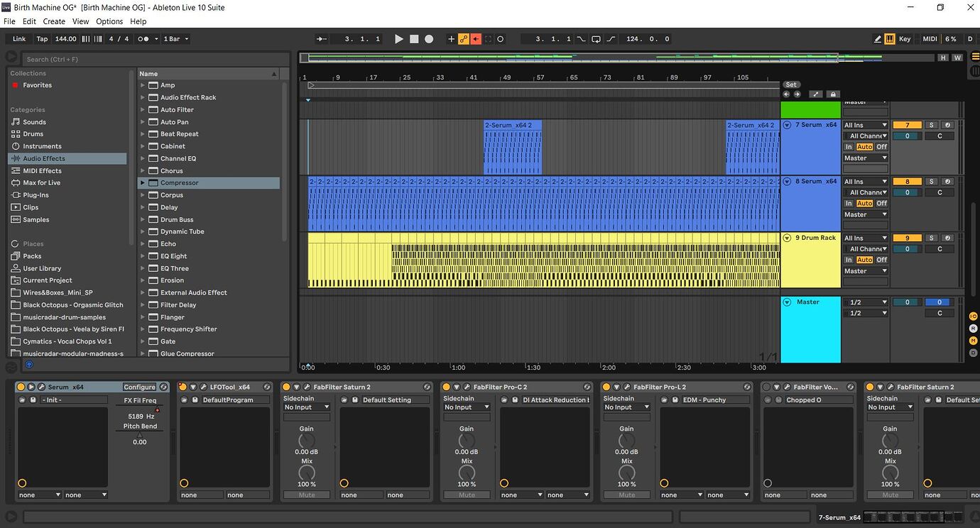This screenshot has width=980, height=528.
Task: Open All Ins dropdown on 7 Serum
Action: point(866,125)
